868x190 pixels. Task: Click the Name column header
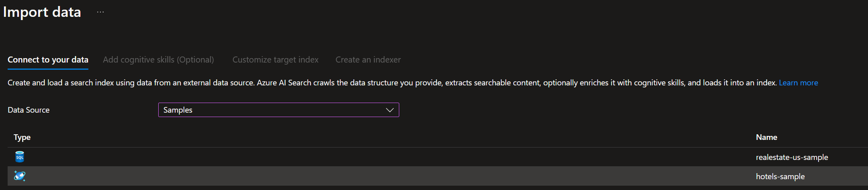[766, 137]
